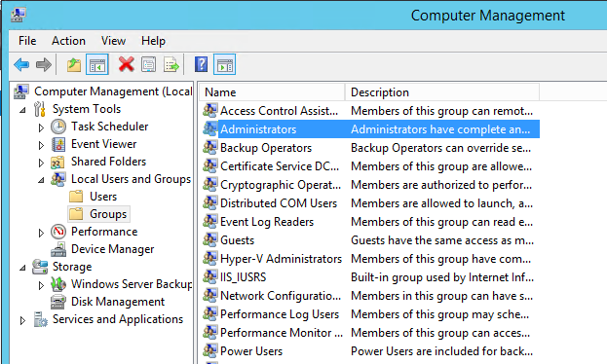Collapse the Local Users and Groups node
The height and width of the screenshot is (364, 607).
(41, 180)
